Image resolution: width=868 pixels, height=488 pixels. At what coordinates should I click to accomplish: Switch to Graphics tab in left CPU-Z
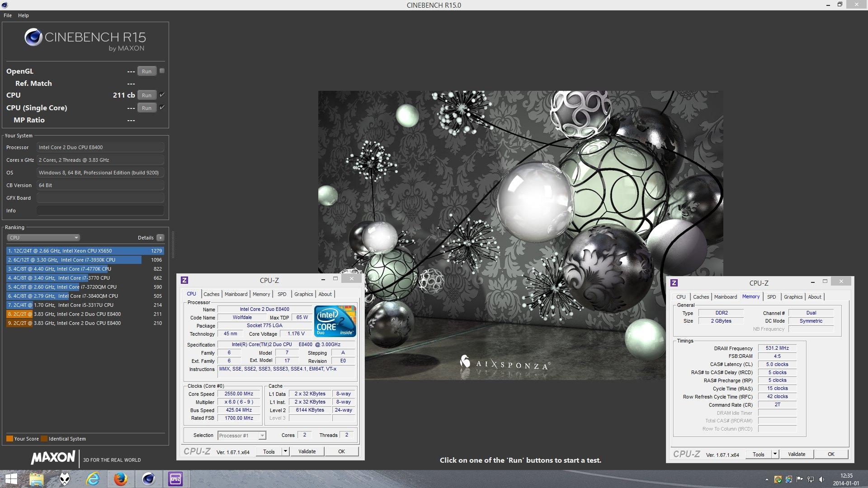pos(304,294)
